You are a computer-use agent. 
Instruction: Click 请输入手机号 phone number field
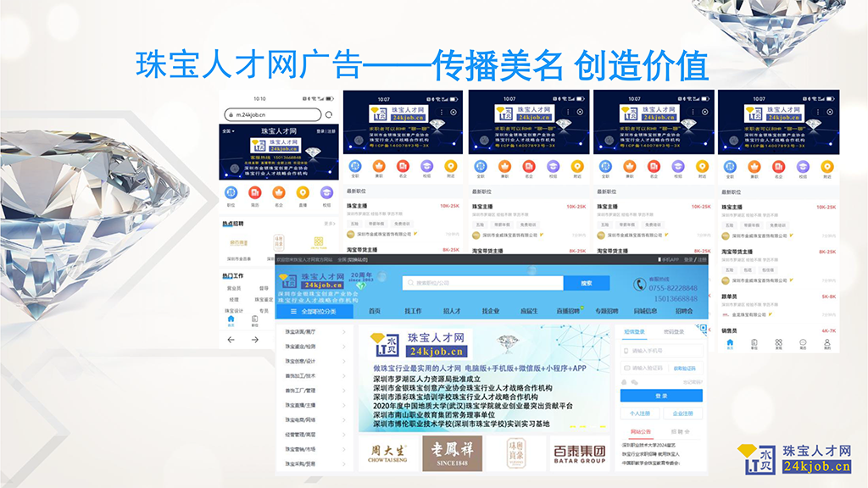[x=661, y=351]
